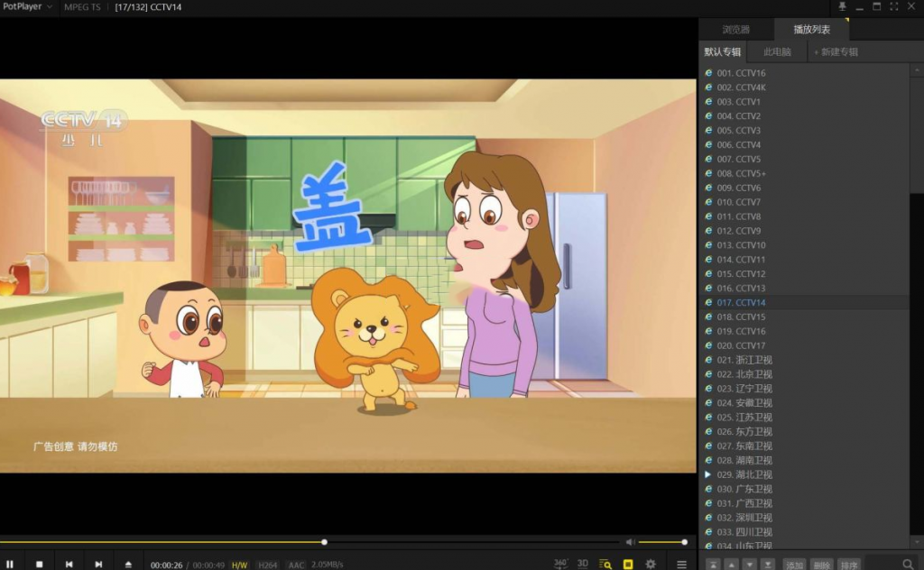Click the video seek bar progress handle
The image size is (924, 570).
324,542
